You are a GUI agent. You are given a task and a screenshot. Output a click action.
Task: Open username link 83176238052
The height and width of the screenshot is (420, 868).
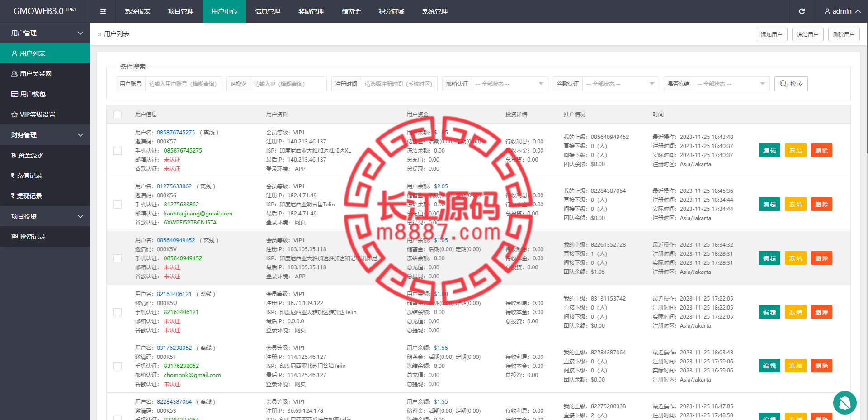tap(174, 348)
